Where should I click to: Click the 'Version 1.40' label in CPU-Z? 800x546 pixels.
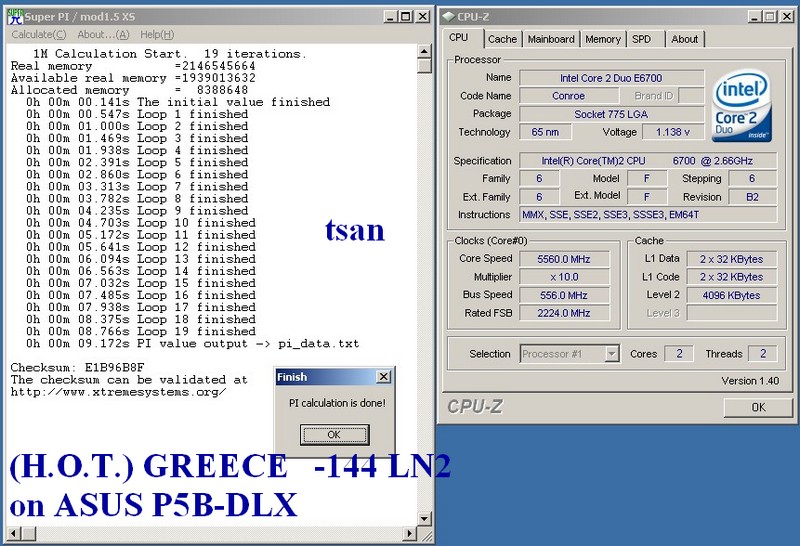(750, 381)
